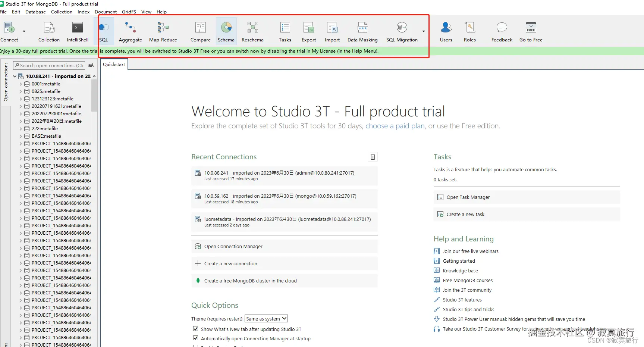Open the toolbar overflow arrow after SQL Migration
Screen dimensions: 644x347
424,31
